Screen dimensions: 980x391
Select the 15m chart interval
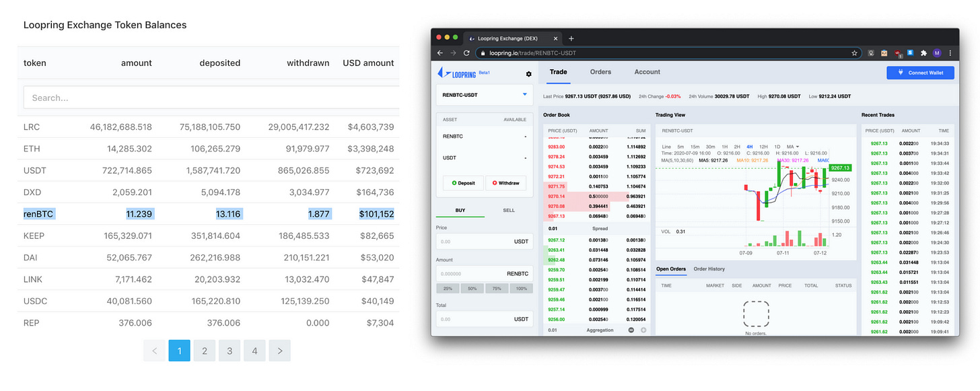(695, 147)
